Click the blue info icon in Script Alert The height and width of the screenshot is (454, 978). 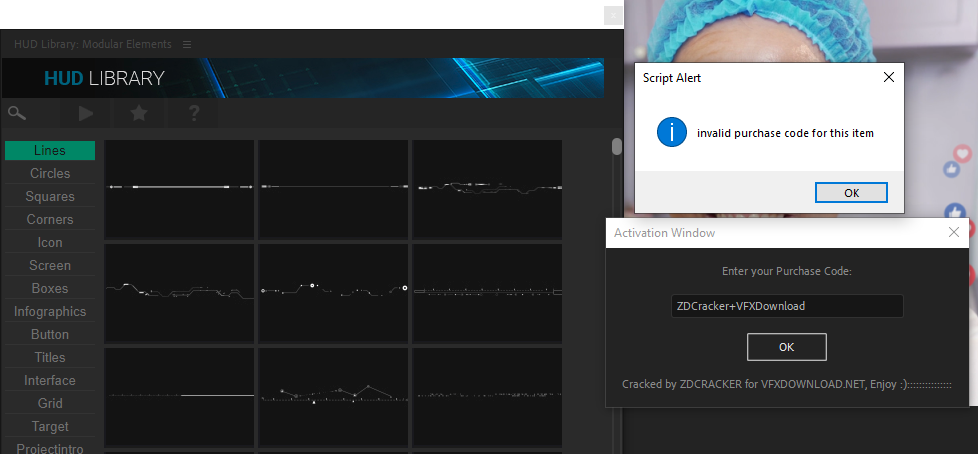[671, 132]
